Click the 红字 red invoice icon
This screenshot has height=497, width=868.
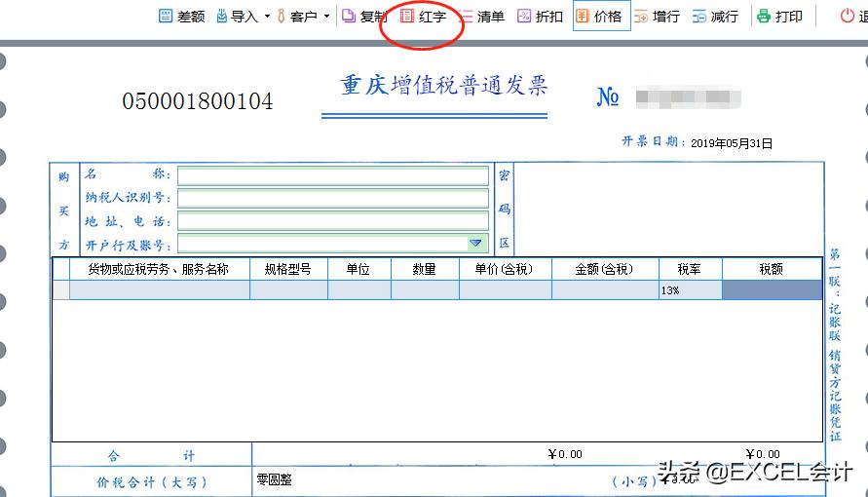pyautogui.click(x=407, y=16)
